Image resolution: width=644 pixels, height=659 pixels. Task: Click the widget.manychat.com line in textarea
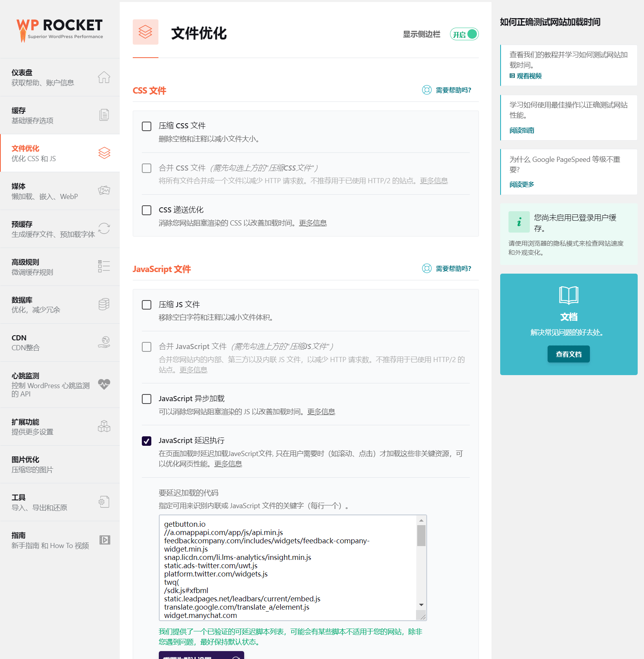(201, 616)
